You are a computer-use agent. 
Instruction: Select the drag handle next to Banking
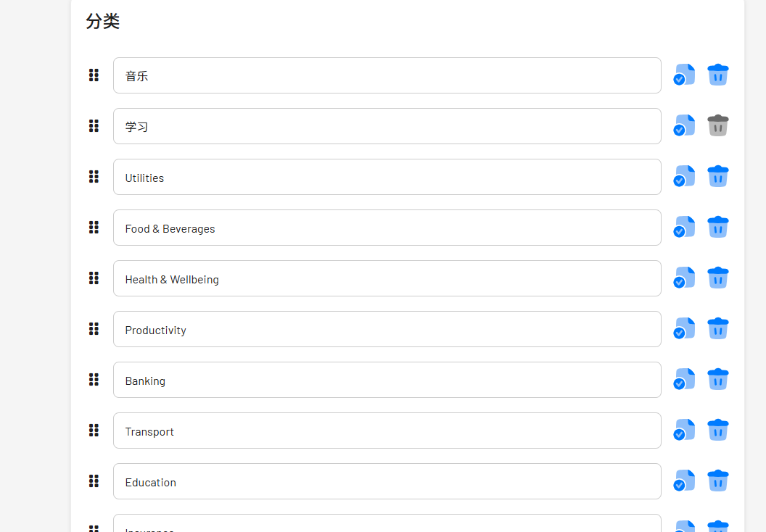point(94,380)
